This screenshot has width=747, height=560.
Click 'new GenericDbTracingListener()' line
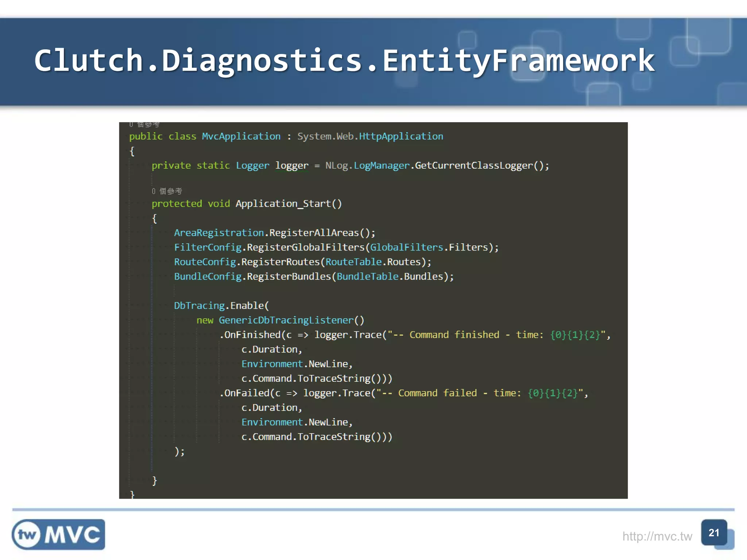[280, 320]
